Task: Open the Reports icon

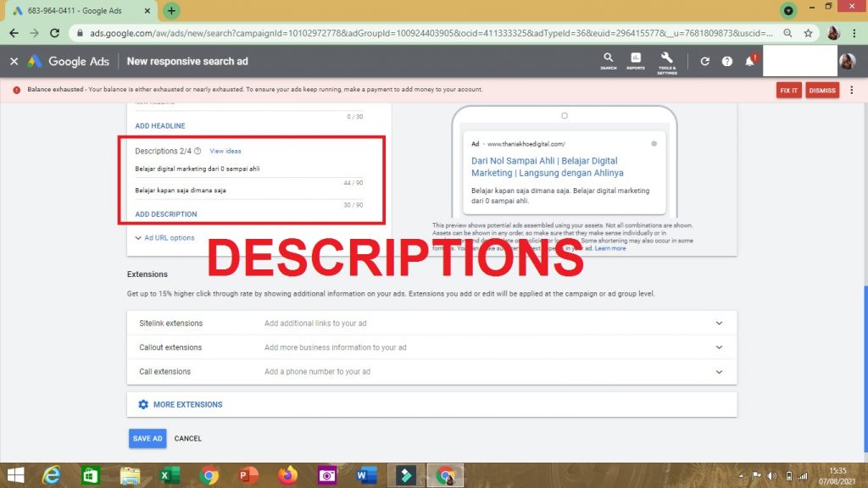Action: point(636,59)
